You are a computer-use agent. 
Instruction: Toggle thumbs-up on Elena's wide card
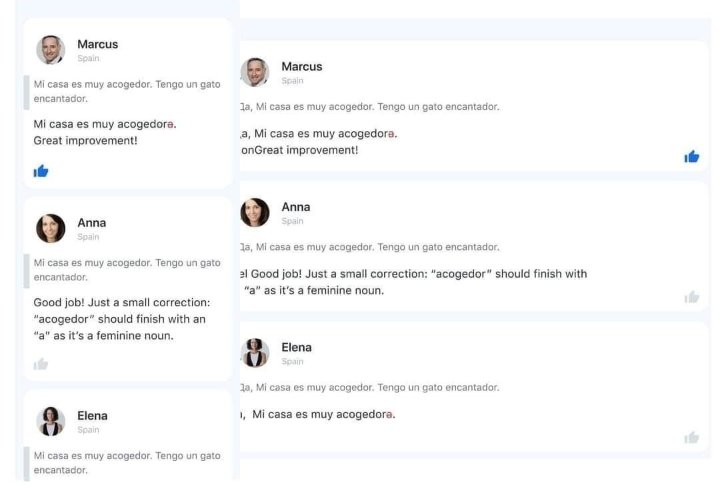692,438
